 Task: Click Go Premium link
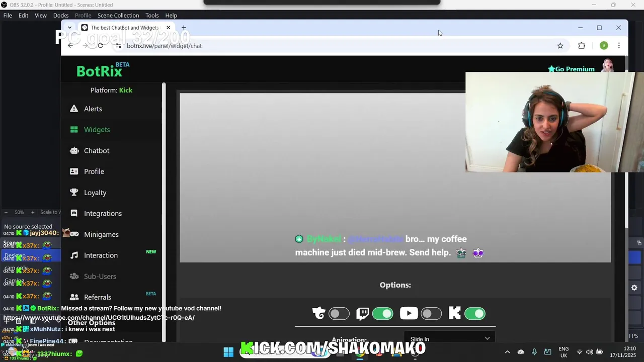(x=571, y=69)
